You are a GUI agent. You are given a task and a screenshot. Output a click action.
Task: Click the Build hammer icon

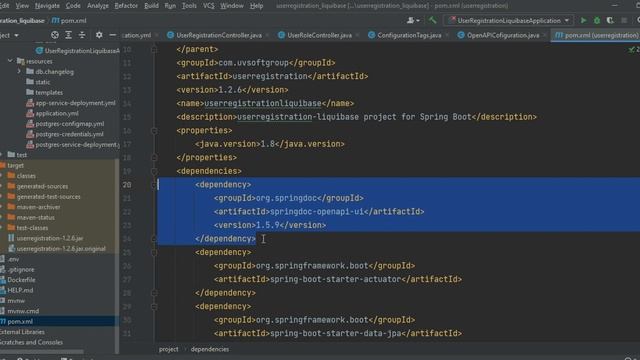432,20
